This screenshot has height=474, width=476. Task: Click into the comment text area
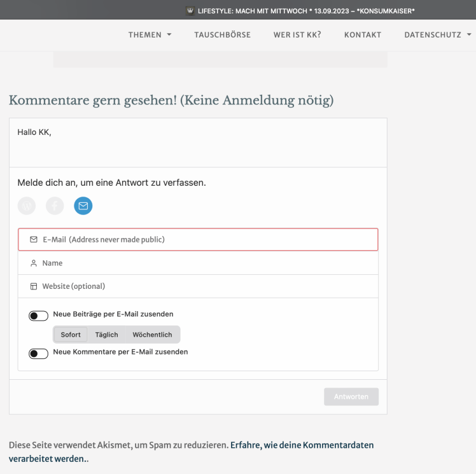coord(198,142)
